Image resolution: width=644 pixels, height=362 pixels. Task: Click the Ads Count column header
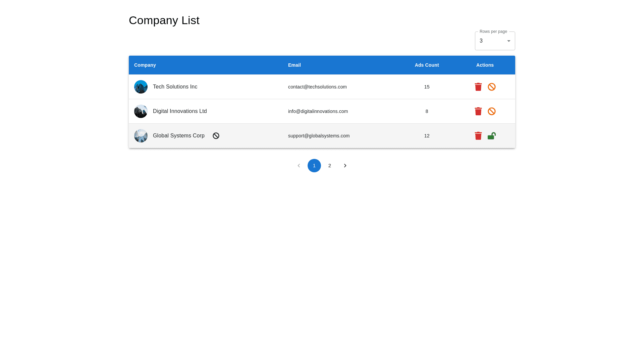(x=427, y=65)
